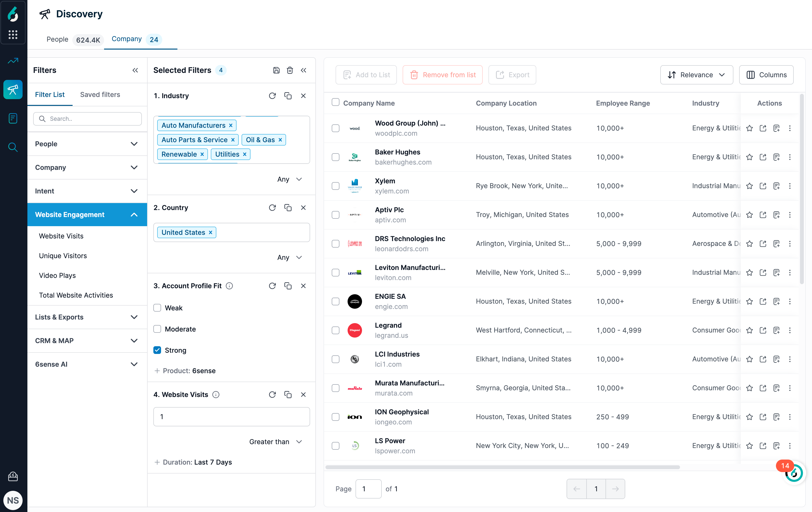Image resolution: width=812 pixels, height=512 pixels.
Task: Open the search icon in left sidebar
Action: click(x=13, y=147)
